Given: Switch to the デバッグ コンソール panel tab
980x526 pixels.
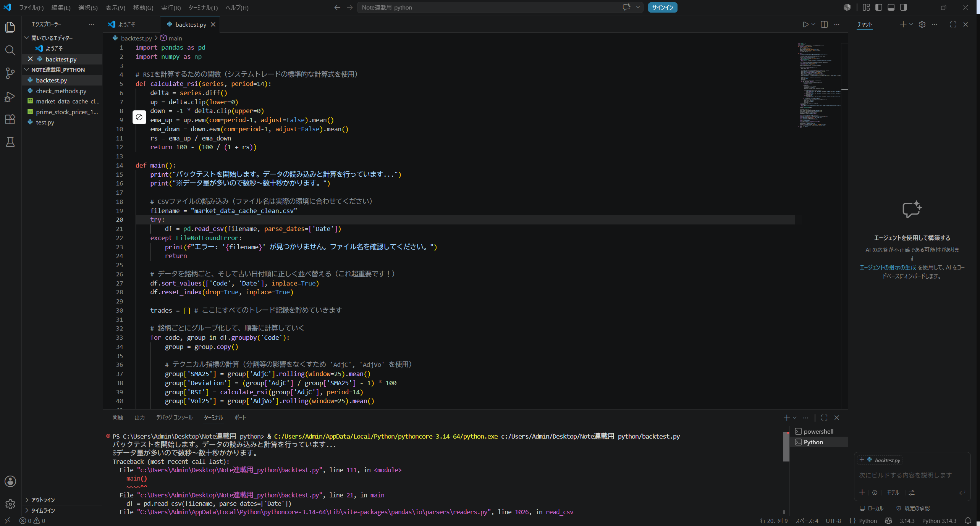Looking at the screenshot, I should click(x=174, y=418).
